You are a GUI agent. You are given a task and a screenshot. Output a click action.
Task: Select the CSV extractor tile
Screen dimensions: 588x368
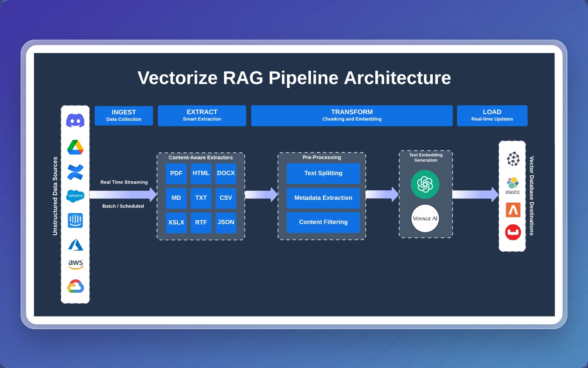pos(226,198)
